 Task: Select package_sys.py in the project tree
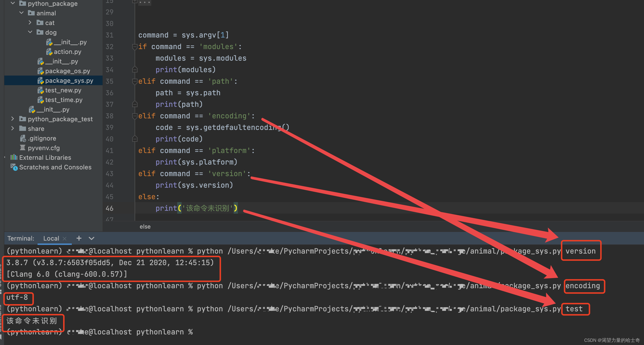(x=69, y=81)
